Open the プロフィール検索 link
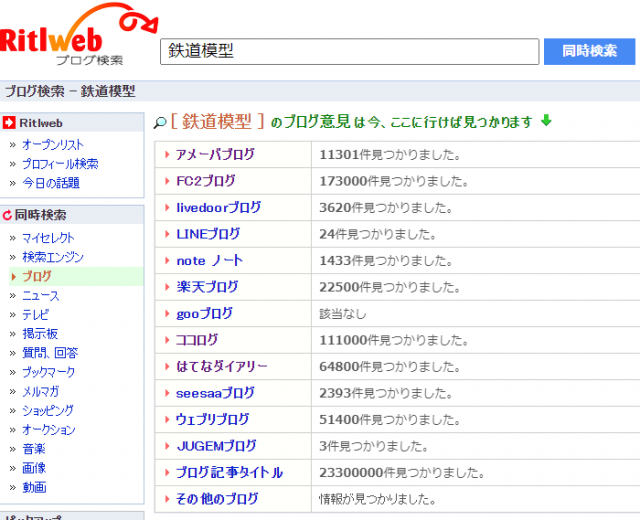 (x=60, y=164)
